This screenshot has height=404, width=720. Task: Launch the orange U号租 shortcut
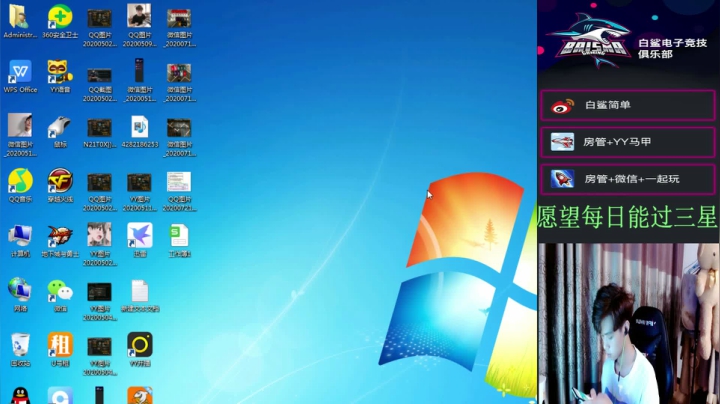click(60, 350)
